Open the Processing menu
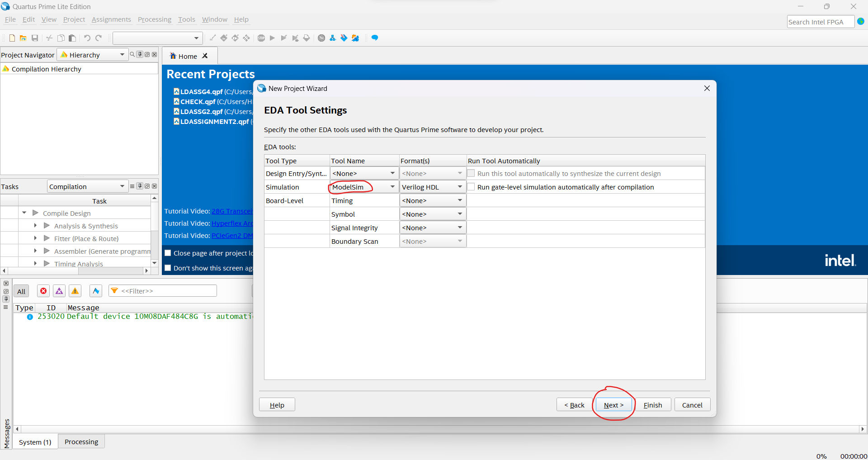The height and width of the screenshot is (460, 868). coord(155,19)
